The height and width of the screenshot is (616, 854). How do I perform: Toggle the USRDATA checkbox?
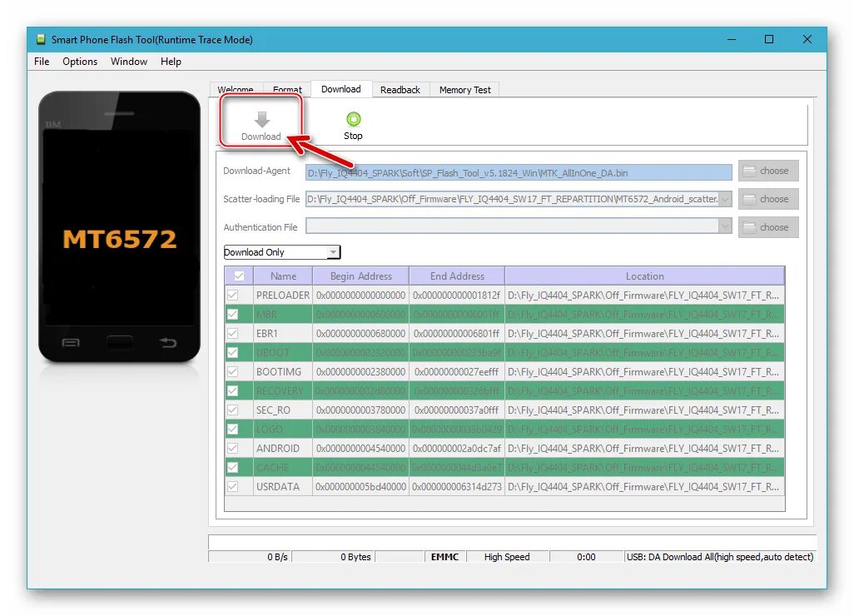[x=232, y=486]
